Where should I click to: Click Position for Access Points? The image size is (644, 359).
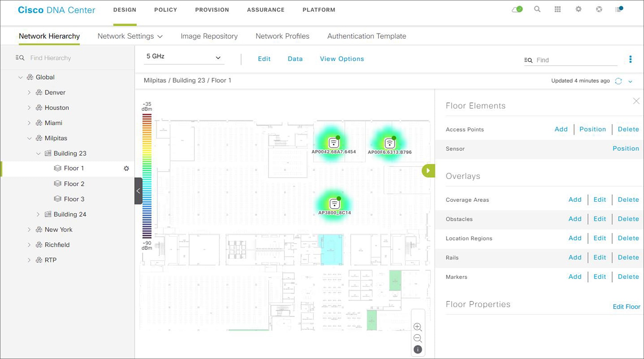point(592,129)
